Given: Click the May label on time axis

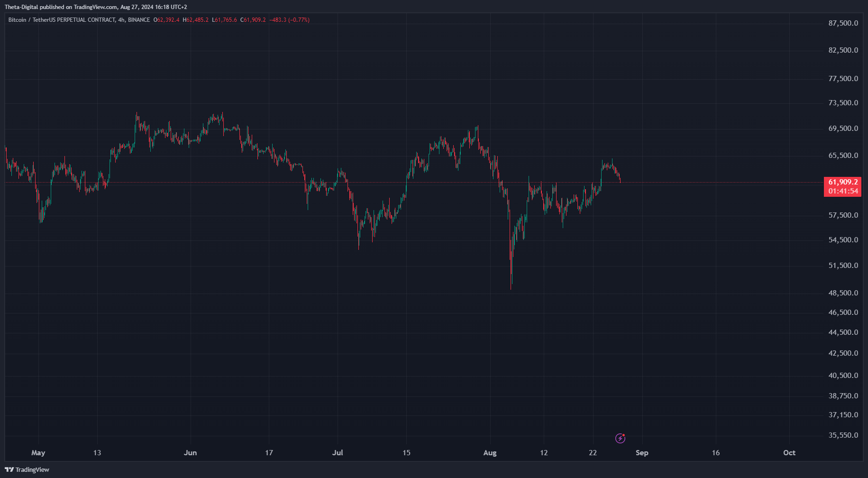Looking at the screenshot, I should [38, 453].
